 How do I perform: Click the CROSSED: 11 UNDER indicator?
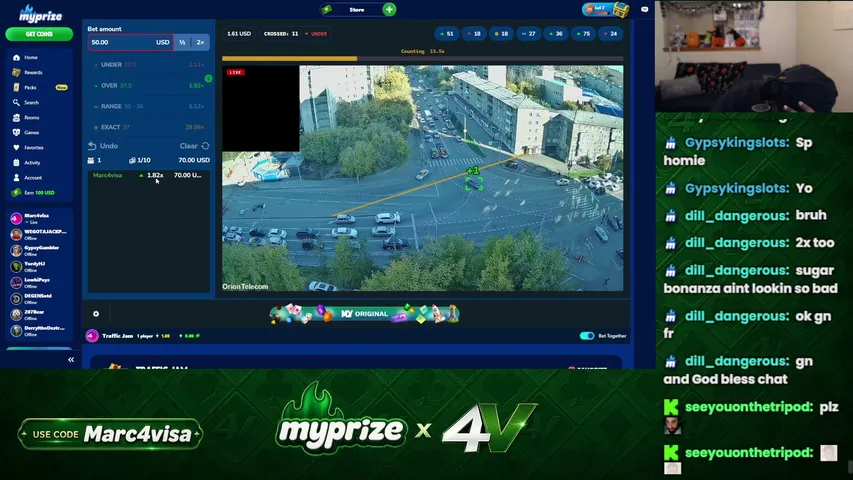[295, 34]
